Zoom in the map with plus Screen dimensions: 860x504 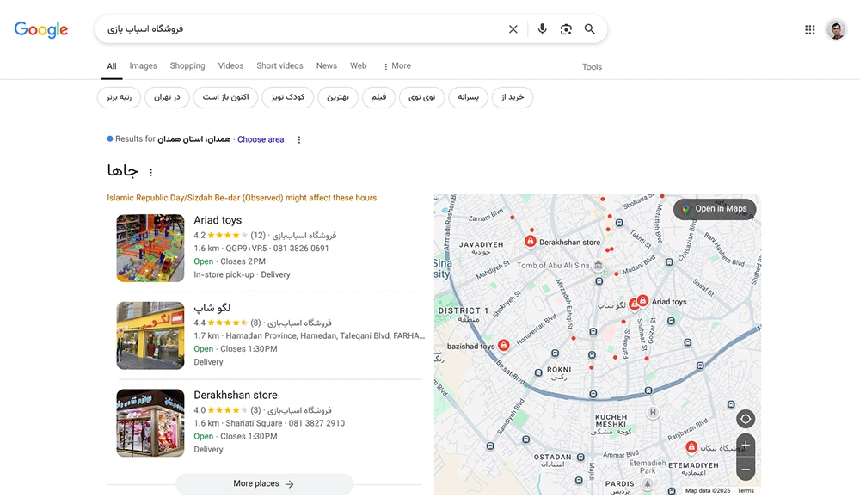pyautogui.click(x=746, y=445)
